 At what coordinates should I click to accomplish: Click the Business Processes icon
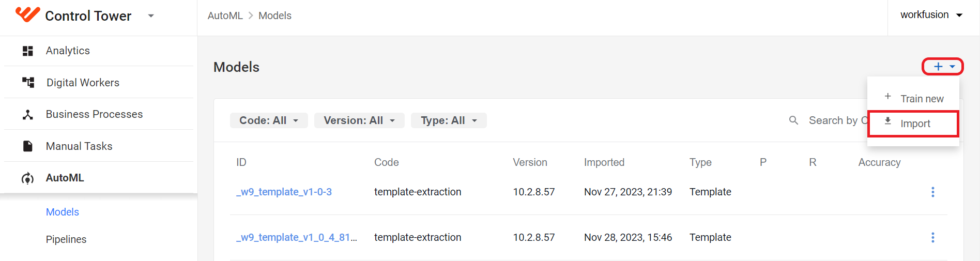(x=28, y=114)
